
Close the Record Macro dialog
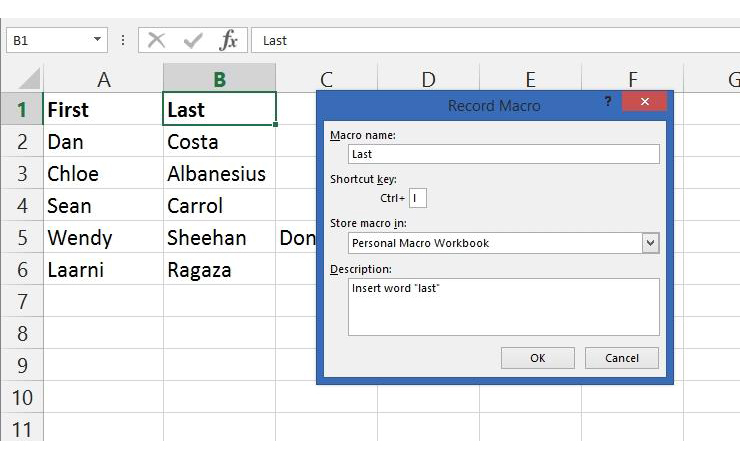(x=645, y=102)
